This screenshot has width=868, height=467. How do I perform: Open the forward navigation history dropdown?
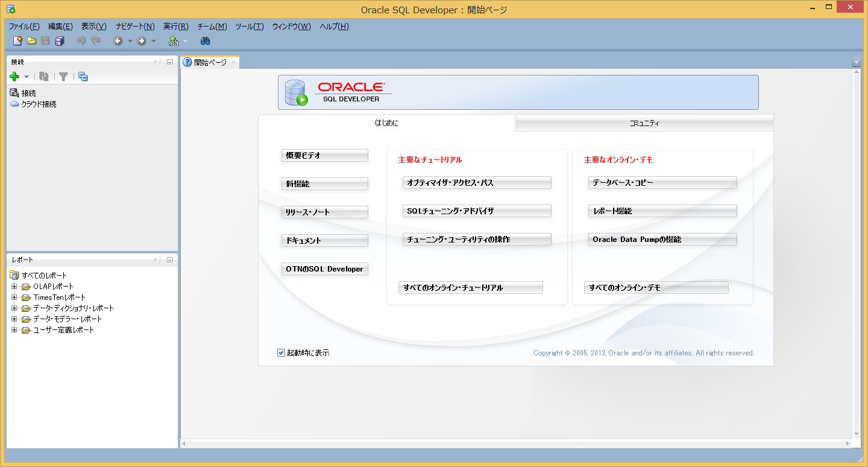click(x=153, y=41)
